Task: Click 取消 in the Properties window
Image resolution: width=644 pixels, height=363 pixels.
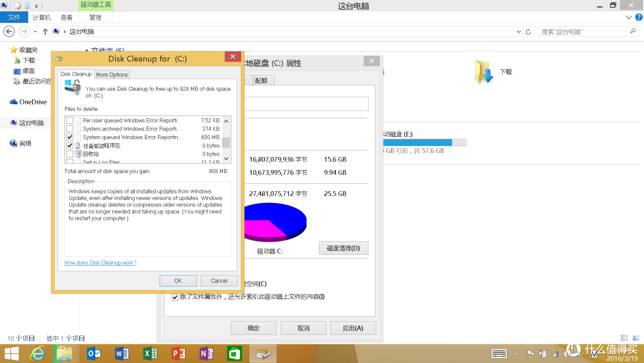Action: coord(303,328)
